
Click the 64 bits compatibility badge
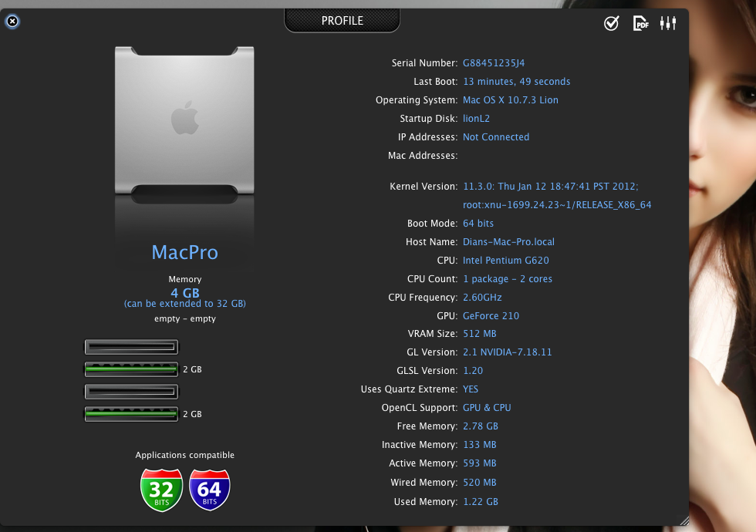pyautogui.click(x=209, y=490)
